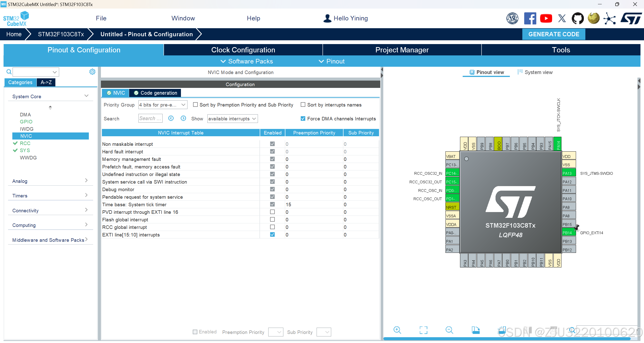Viewport: 644px width, 343px height.
Task: Zoom in on the chip pinout view
Action: pos(397,330)
